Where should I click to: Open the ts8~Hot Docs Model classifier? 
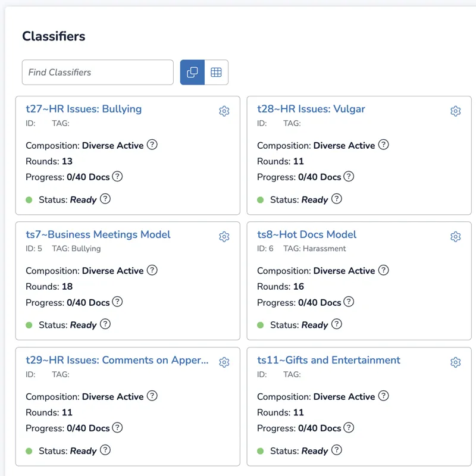[x=306, y=234]
